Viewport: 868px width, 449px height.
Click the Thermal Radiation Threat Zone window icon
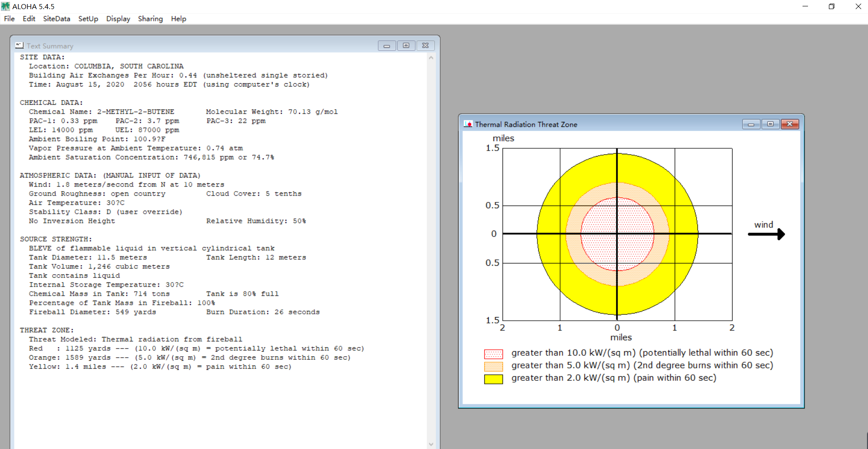click(468, 124)
